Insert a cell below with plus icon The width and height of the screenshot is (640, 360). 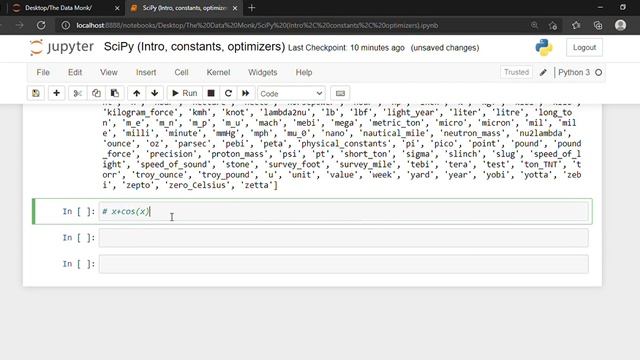[x=56, y=93]
